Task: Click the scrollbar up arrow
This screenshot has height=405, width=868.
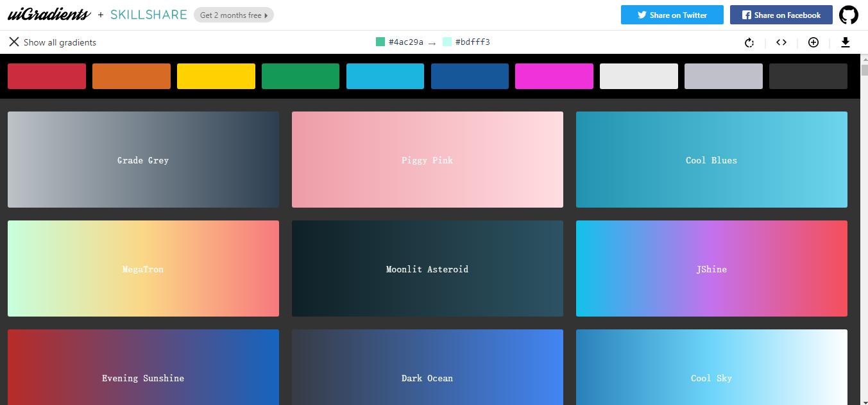Action: pyautogui.click(x=864, y=59)
